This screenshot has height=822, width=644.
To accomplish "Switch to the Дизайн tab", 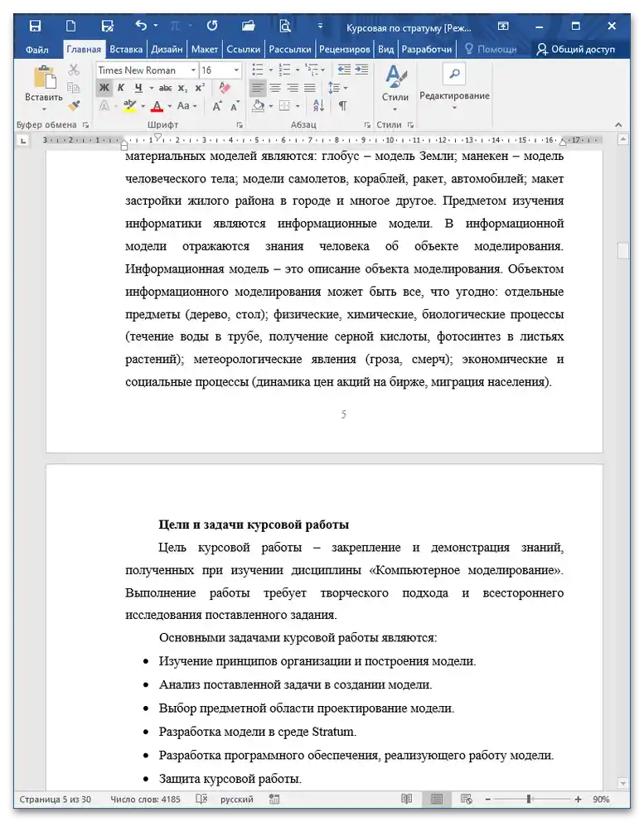I will click(167, 49).
